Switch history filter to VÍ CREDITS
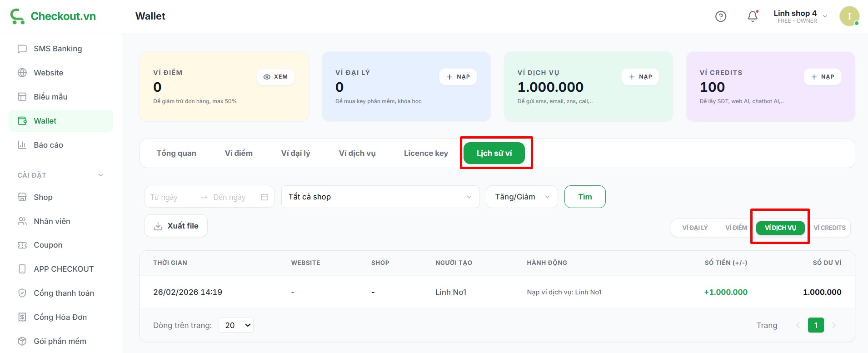The width and height of the screenshot is (868, 353). point(829,228)
